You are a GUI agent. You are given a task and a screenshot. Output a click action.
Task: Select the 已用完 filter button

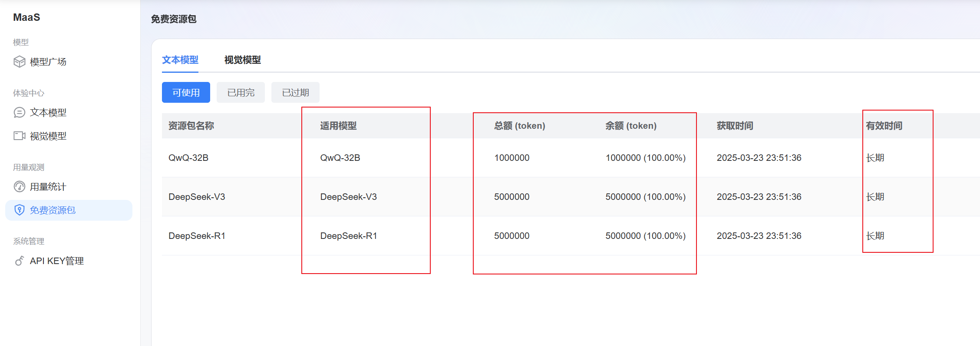click(x=241, y=92)
